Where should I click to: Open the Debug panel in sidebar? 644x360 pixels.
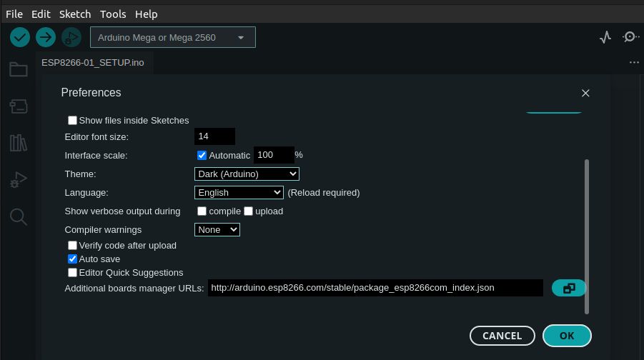click(x=19, y=179)
